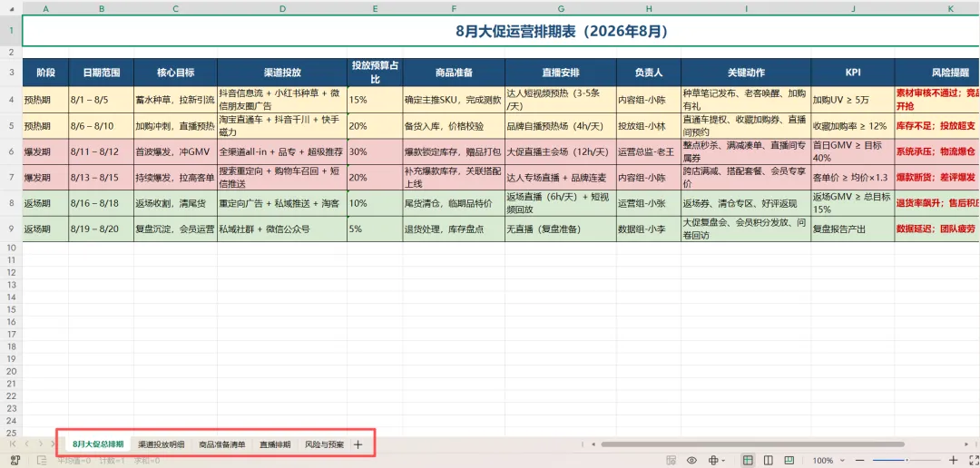This screenshot has height=468, width=980.
Task: Zoom in with the plus button
Action: point(953,461)
